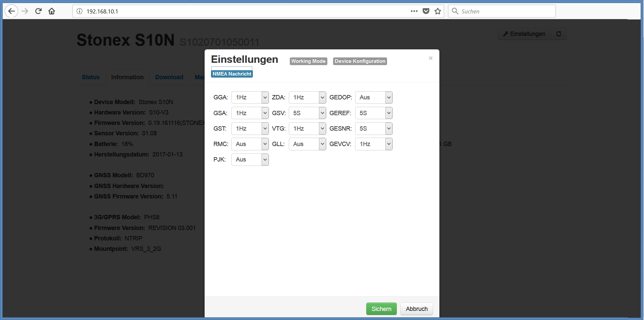Viewport: 644px width, 320px height.
Task: Open the RMC rate dropdown
Action: [x=250, y=144]
